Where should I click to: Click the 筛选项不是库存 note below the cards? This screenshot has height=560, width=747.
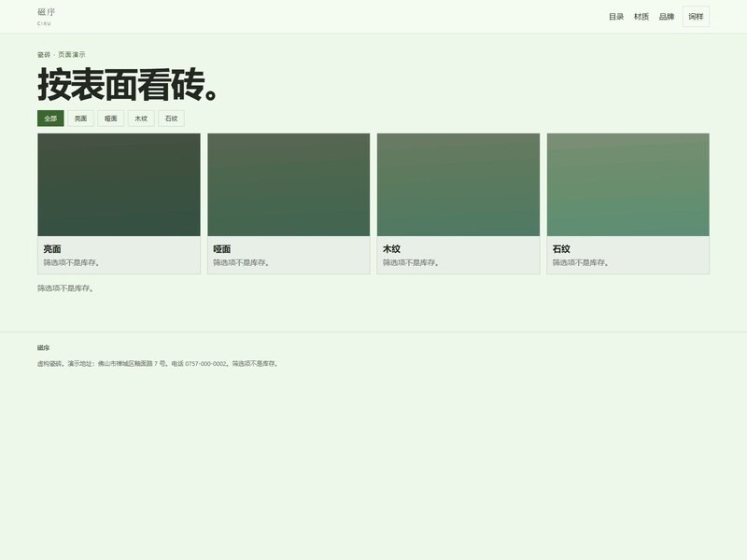[x=65, y=288]
